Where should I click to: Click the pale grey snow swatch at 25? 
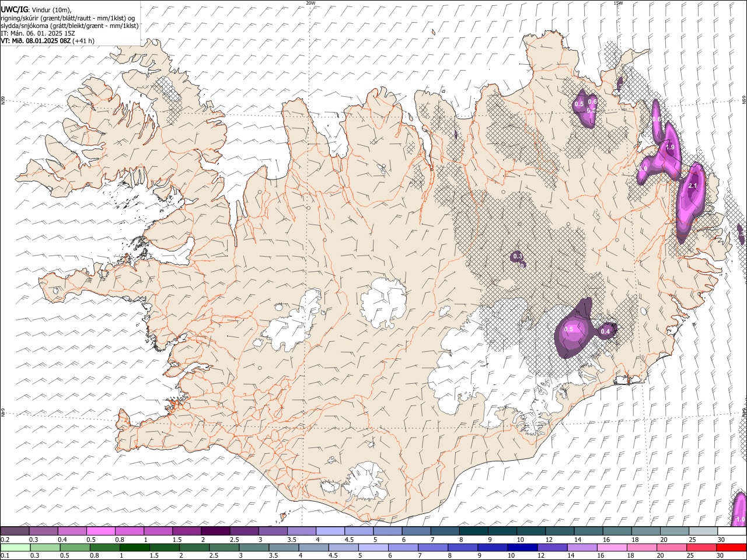click(703, 531)
